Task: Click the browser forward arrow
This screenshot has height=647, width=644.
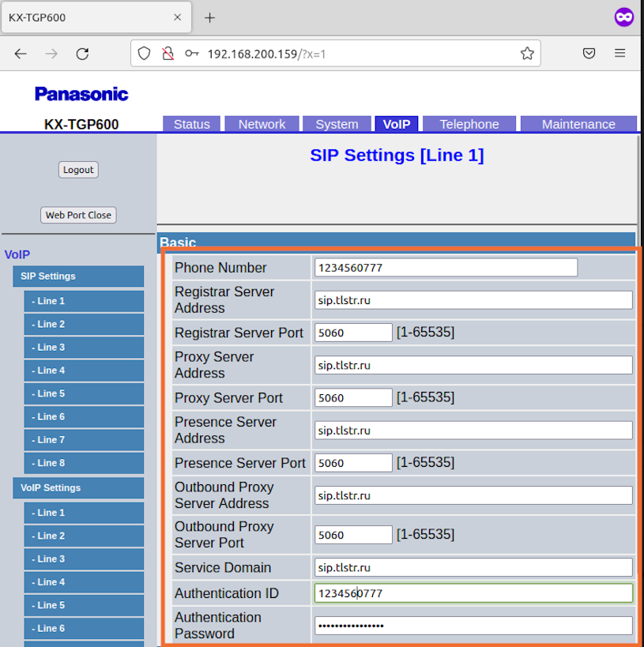Action: [51, 54]
